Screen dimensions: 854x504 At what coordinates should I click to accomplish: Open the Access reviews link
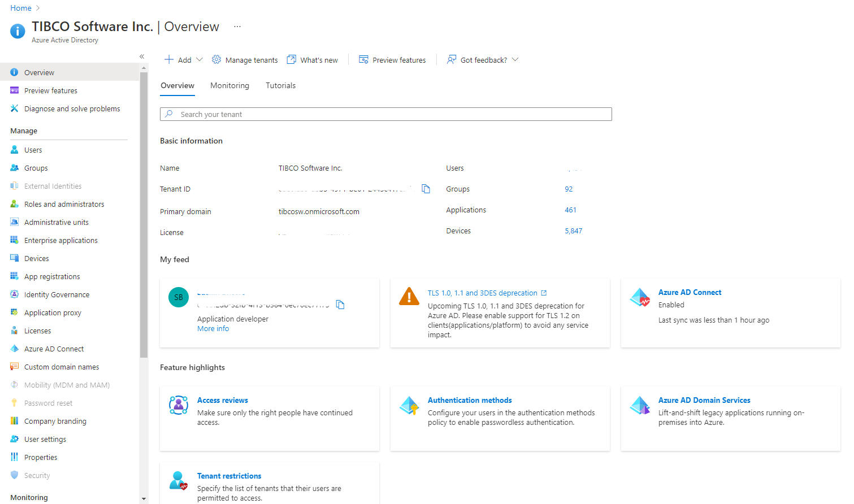click(223, 401)
